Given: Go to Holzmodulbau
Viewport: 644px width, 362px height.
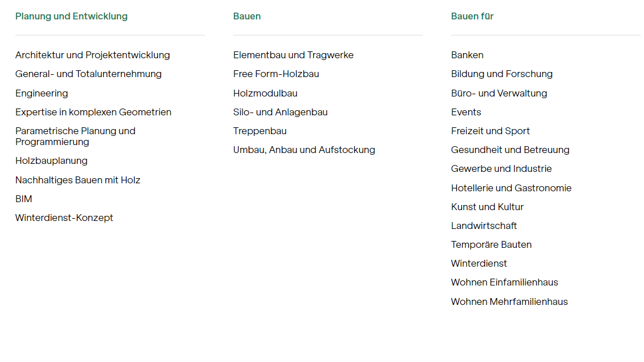Looking at the screenshot, I should click(x=265, y=93).
